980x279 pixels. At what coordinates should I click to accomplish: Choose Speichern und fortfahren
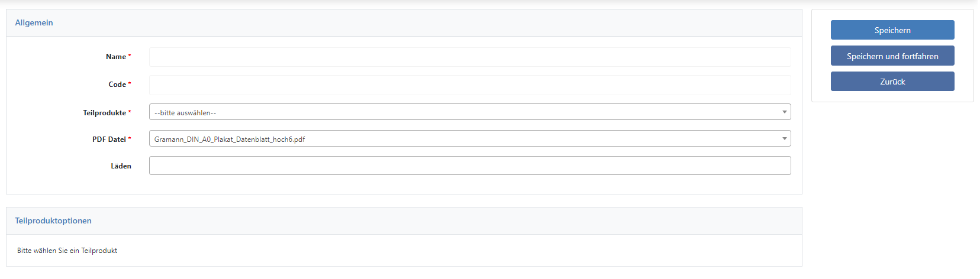pyautogui.click(x=892, y=56)
